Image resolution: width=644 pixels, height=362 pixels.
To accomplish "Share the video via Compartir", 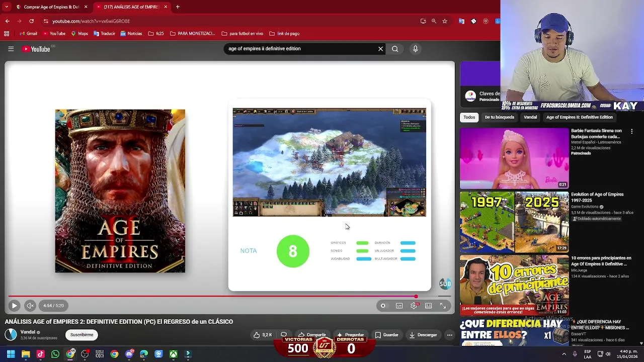I will pyautogui.click(x=312, y=335).
